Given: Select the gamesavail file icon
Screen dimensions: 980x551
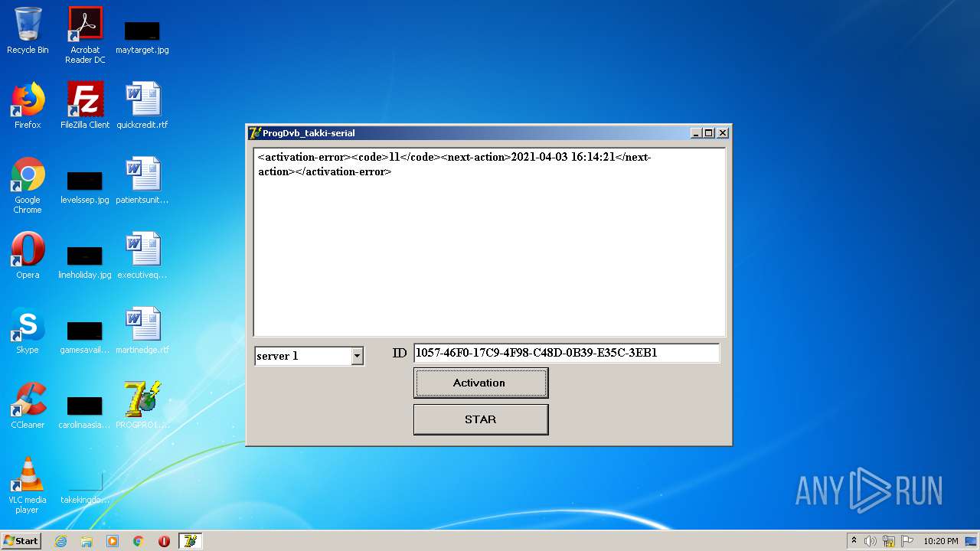Looking at the screenshot, I should pyautogui.click(x=85, y=337).
